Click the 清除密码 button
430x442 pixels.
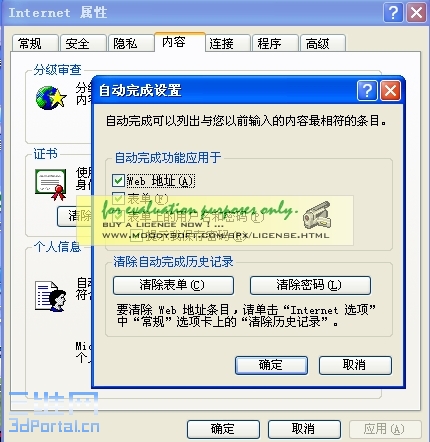coord(310,285)
